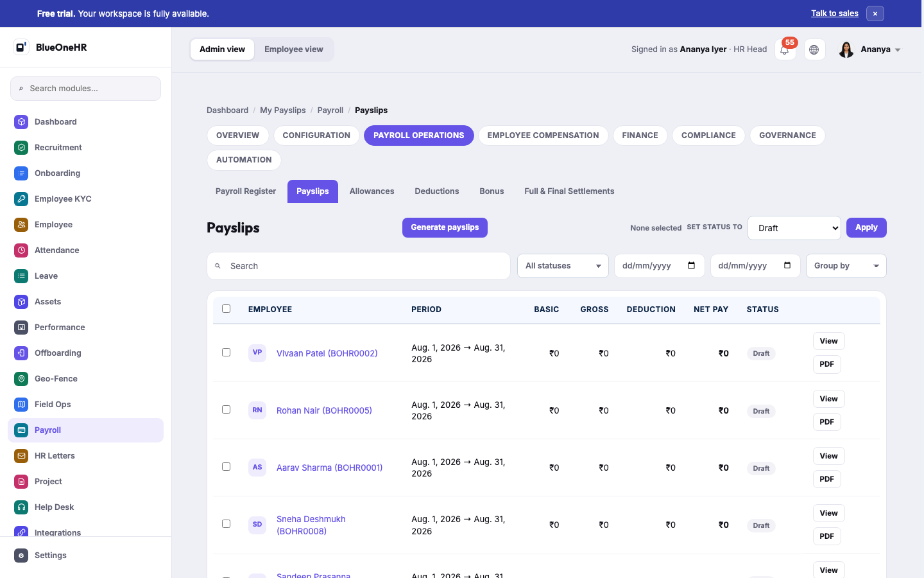The image size is (924, 578).
Task: Click the Generate payslips button
Action: (x=445, y=227)
